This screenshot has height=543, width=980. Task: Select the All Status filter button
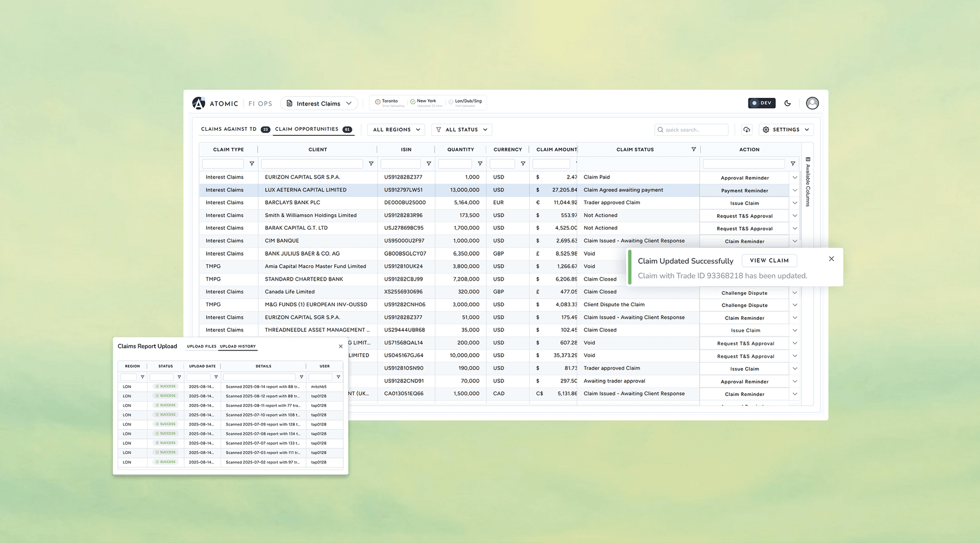point(461,129)
